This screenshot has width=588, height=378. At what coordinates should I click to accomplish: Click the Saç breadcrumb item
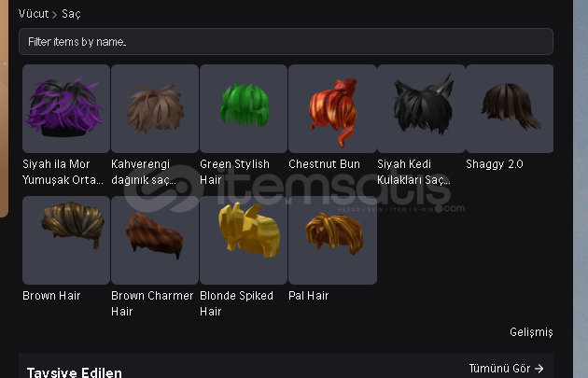click(x=71, y=14)
